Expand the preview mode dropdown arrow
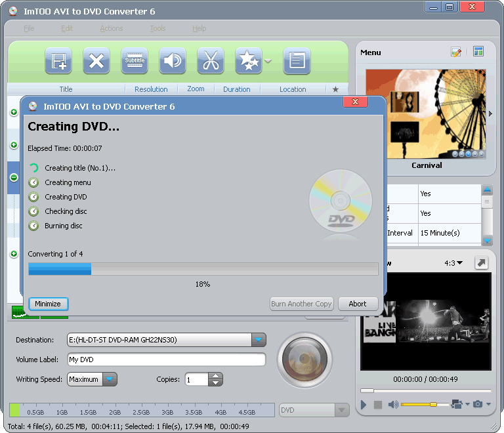Image resolution: width=504 pixels, height=433 pixels. [x=467, y=404]
